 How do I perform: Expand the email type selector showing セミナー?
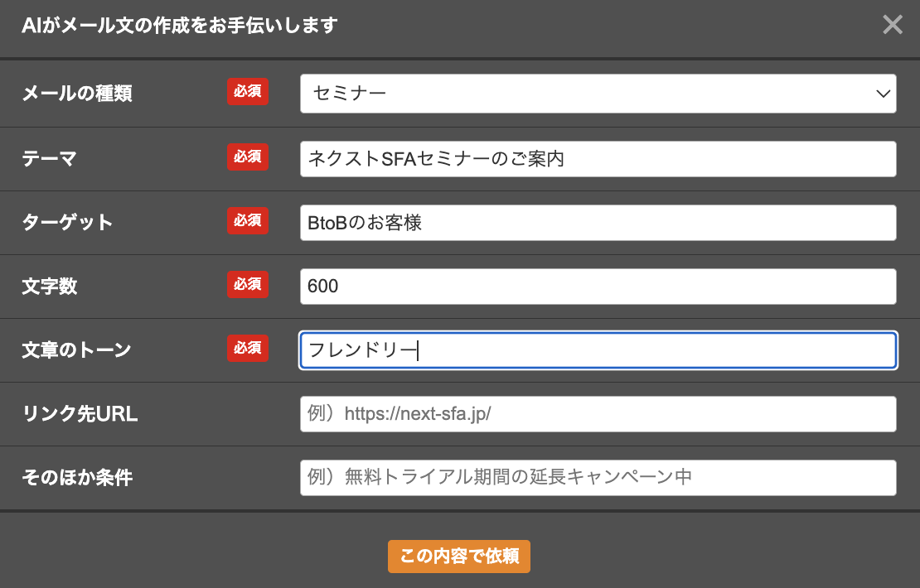pos(597,94)
